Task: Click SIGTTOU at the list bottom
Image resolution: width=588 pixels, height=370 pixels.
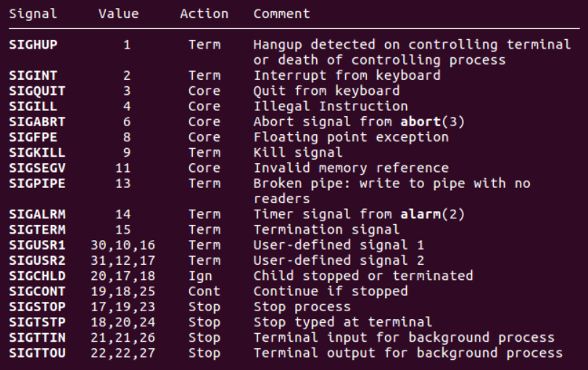Action: [37, 353]
